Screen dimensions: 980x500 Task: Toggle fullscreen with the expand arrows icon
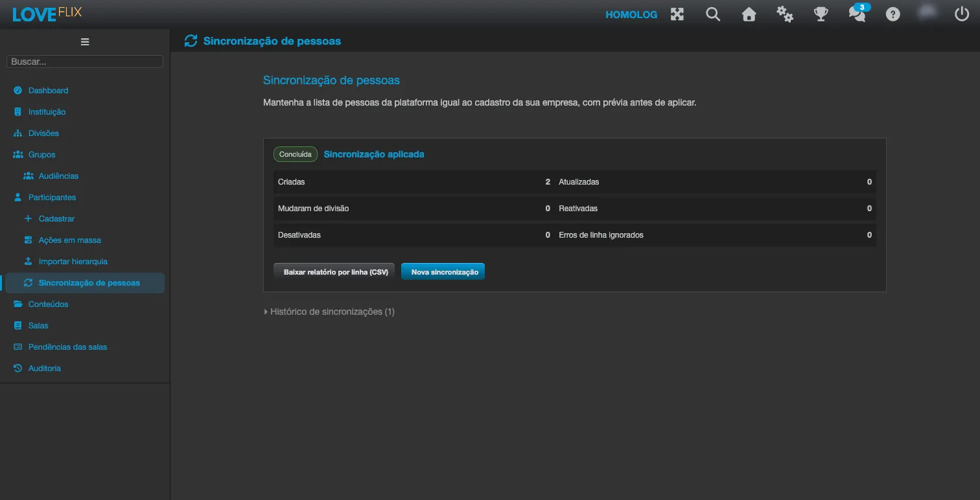point(677,14)
